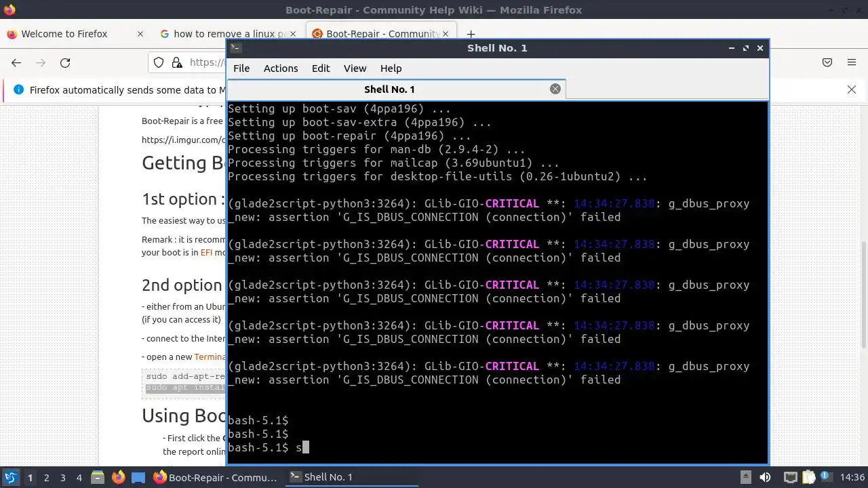The width and height of the screenshot is (868, 488).
Task: Switch to virtual desktop 3
Action: pyautogui.click(x=62, y=478)
